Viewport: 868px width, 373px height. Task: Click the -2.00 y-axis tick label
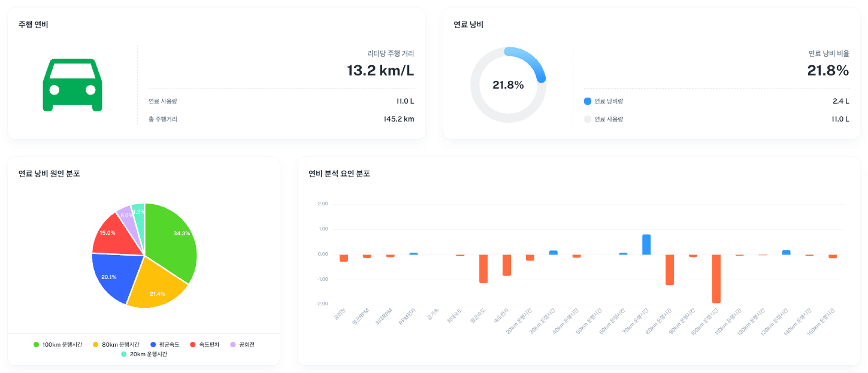(322, 304)
